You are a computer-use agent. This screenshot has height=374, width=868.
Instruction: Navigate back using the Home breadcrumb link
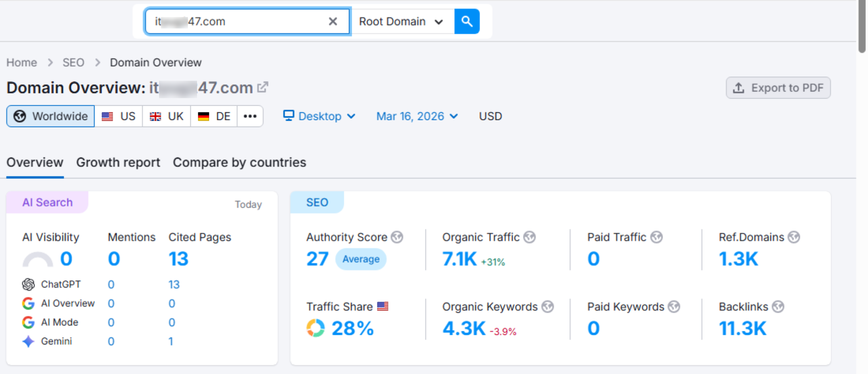[x=21, y=62]
